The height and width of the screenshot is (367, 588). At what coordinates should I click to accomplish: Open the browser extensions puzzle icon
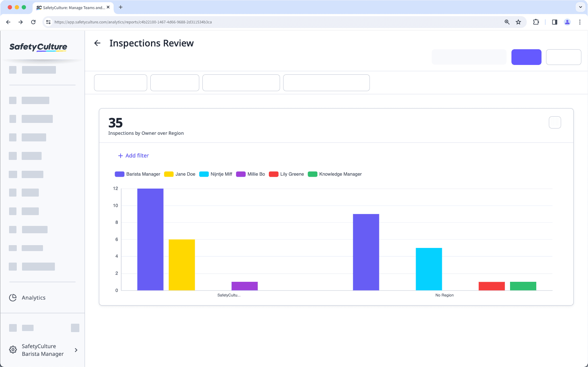pos(536,22)
